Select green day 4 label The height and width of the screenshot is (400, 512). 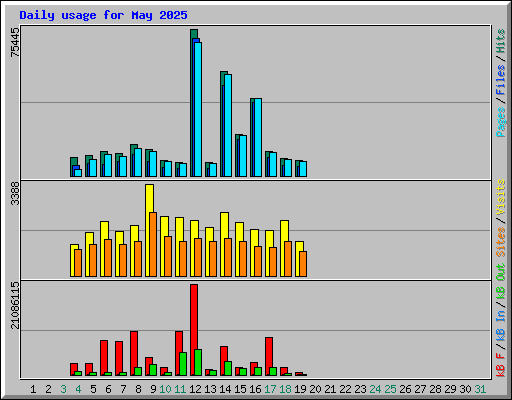78,389
